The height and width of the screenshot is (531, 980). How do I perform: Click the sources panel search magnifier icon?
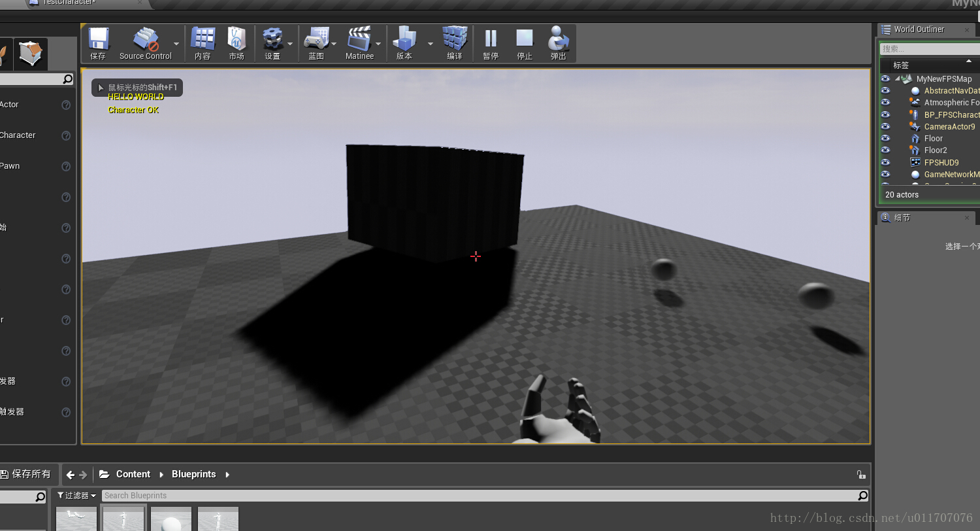point(40,498)
